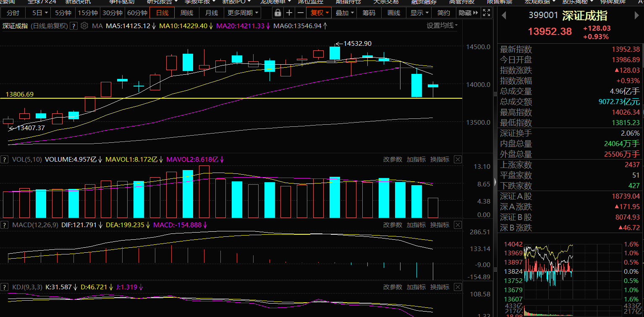This screenshot has height=317, width=644.
Task: Close the KDJ indicator panel
Action: click(x=458, y=287)
